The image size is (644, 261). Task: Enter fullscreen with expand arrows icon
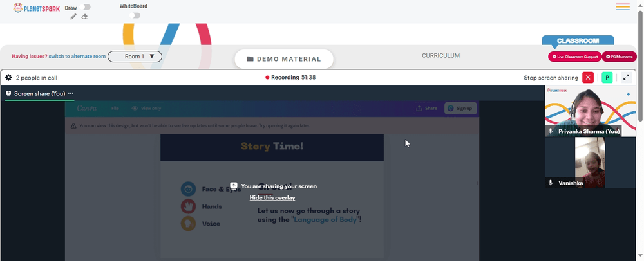pos(626,77)
